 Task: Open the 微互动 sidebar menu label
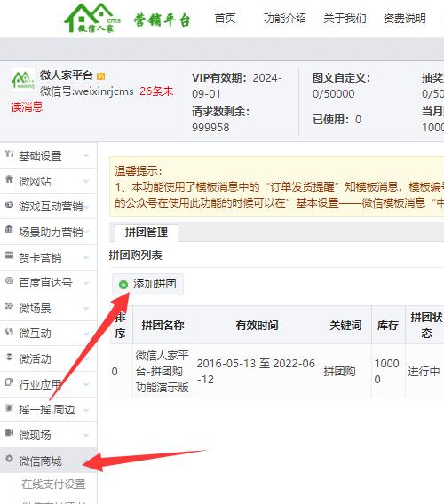click(x=35, y=334)
